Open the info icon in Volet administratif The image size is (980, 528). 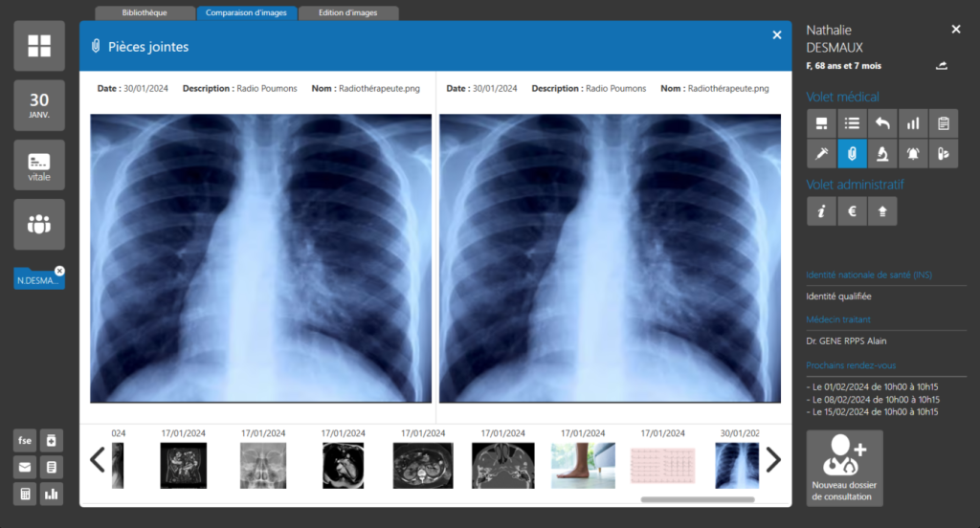(821, 212)
